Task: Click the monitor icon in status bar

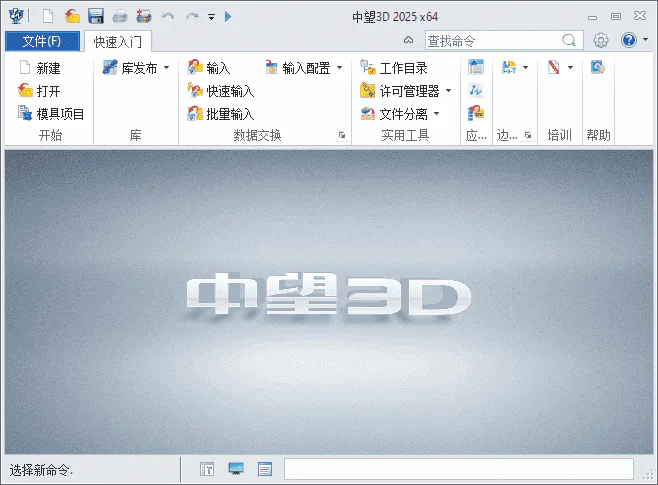Action: pos(236,469)
